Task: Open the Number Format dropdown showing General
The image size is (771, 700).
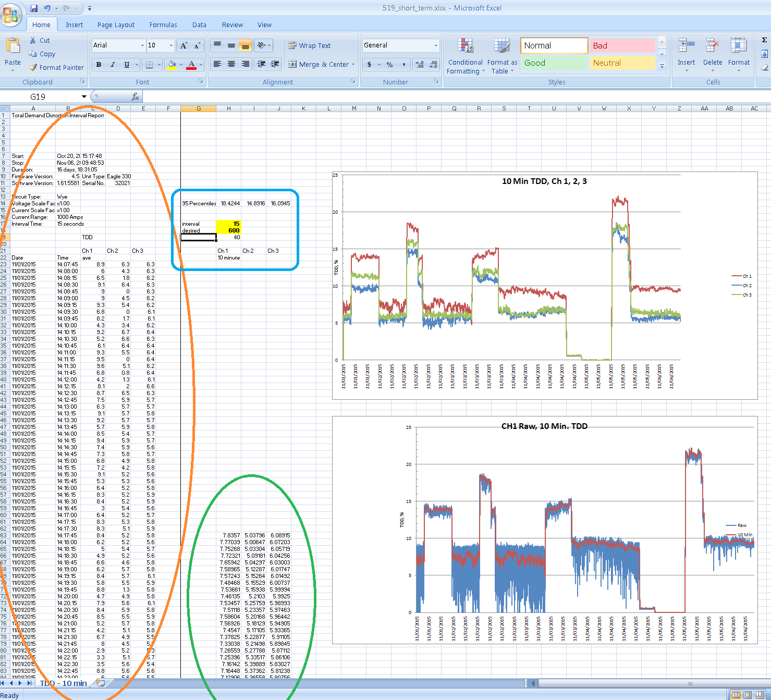Action: click(435, 45)
